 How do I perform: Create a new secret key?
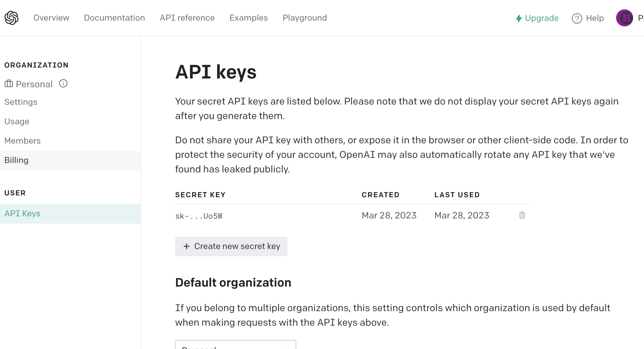231,246
